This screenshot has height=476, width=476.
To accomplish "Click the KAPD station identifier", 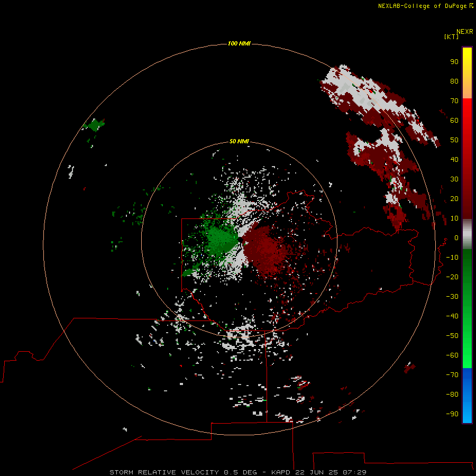I will 282,472.
